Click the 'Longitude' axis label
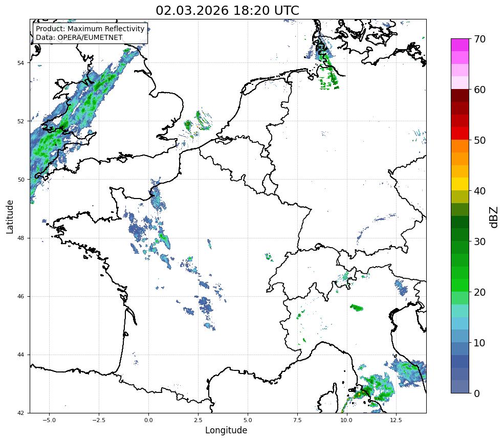504x440 pixels. pyautogui.click(x=226, y=430)
